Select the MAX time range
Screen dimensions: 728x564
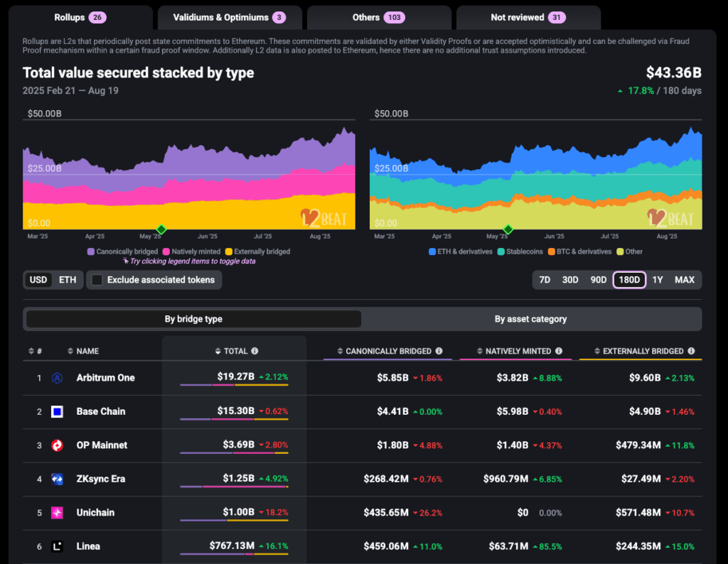click(685, 280)
